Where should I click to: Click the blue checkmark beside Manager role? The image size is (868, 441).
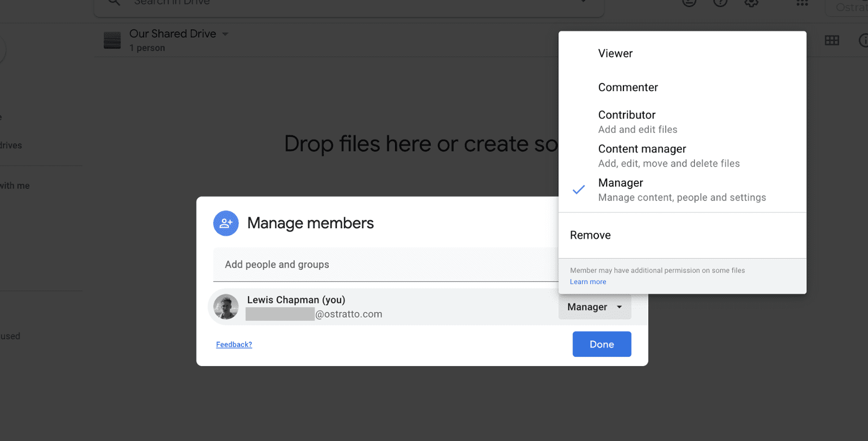coord(579,190)
